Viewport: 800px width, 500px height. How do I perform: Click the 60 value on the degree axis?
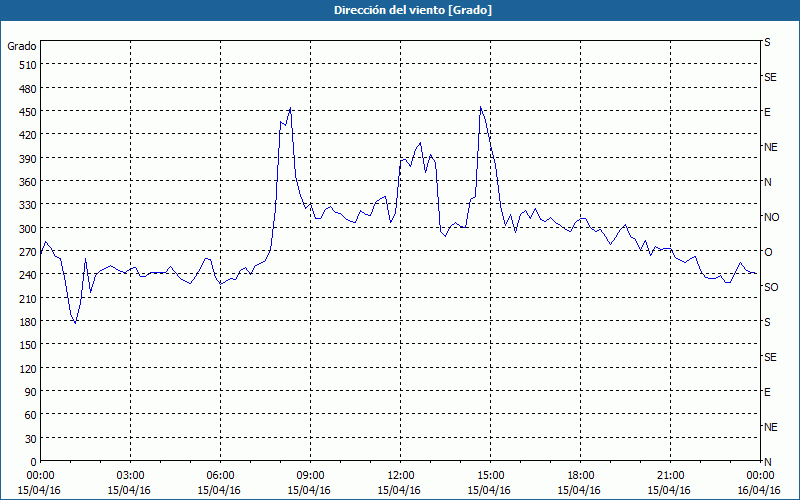[31, 415]
